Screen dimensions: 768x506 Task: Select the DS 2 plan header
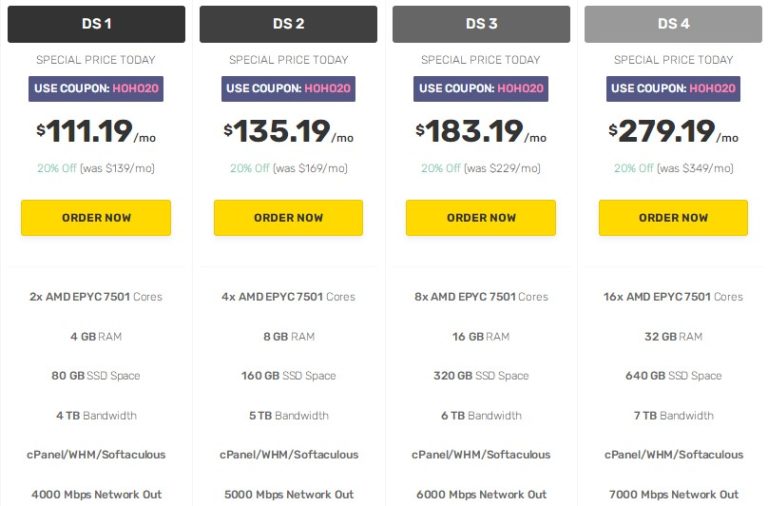[288, 24]
